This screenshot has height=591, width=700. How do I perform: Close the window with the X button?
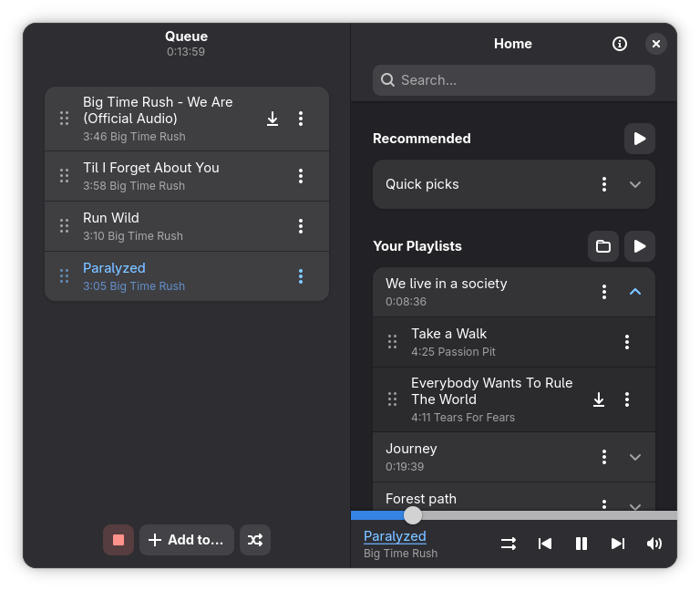coord(656,44)
